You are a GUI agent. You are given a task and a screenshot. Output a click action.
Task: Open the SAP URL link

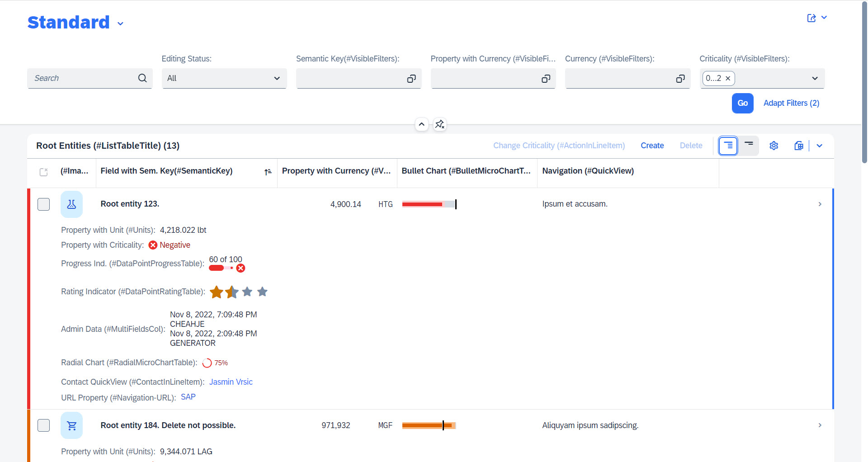click(188, 397)
